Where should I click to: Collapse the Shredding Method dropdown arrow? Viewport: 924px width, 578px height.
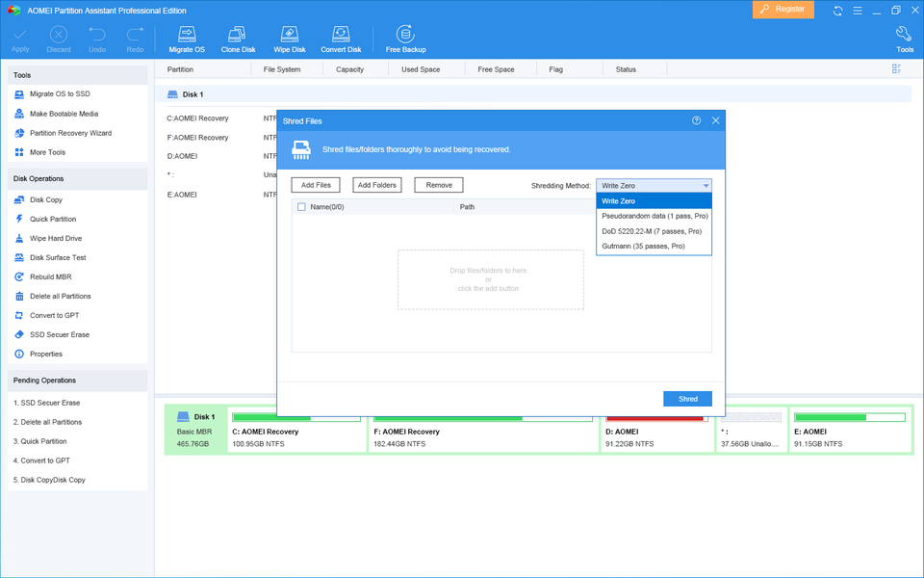pyautogui.click(x=706, y=186)
